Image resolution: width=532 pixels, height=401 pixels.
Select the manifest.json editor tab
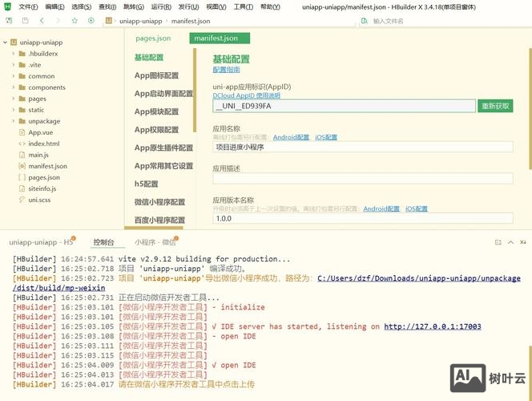pyautogui.click(x=220, y=38)
